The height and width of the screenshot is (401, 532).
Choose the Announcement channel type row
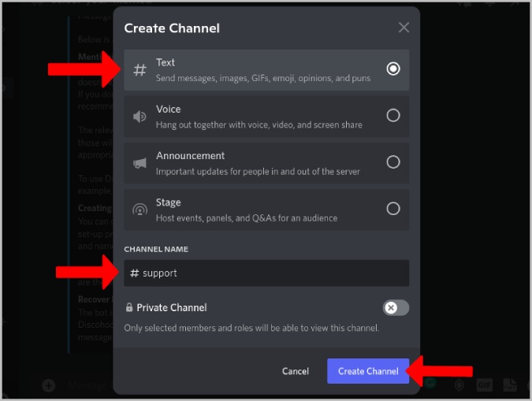[x=266, y=163]
